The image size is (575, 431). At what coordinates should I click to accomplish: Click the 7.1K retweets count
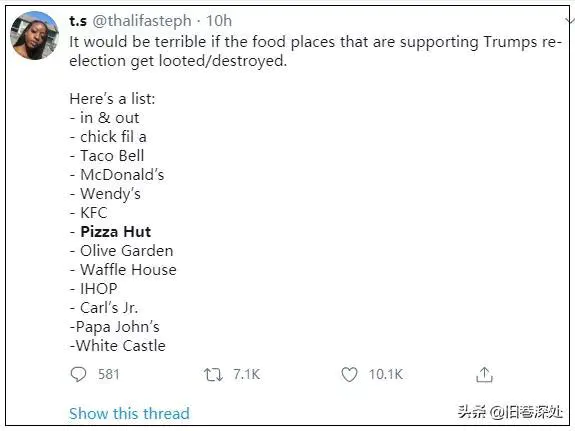[246, 375]
